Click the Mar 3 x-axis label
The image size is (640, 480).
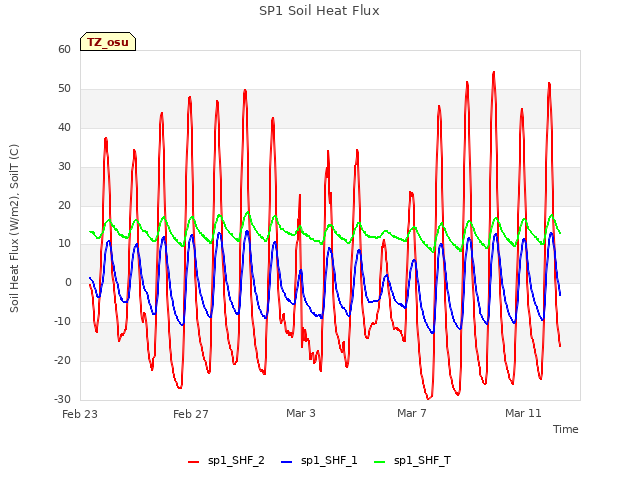pos(301,413)
